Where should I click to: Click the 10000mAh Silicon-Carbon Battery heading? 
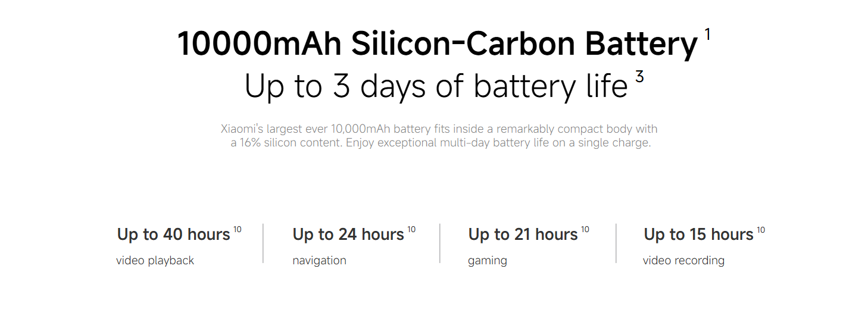pos(437,44)
